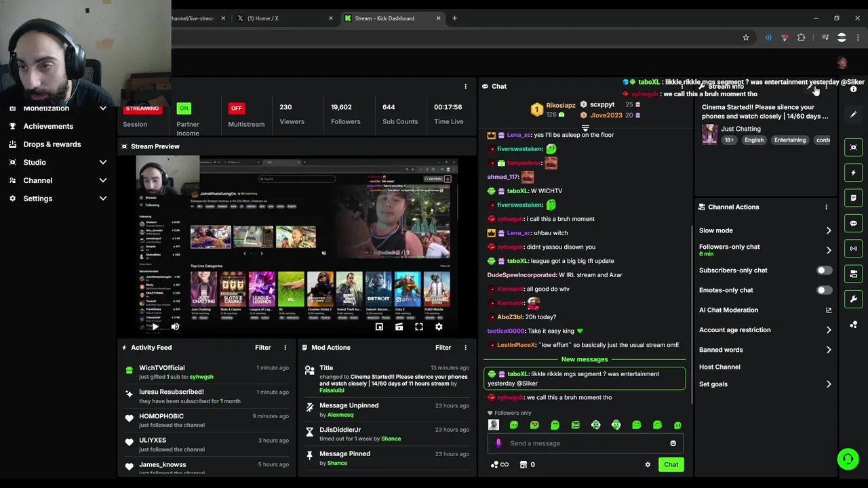Bookmark this page with star icon

click(746, 37)
